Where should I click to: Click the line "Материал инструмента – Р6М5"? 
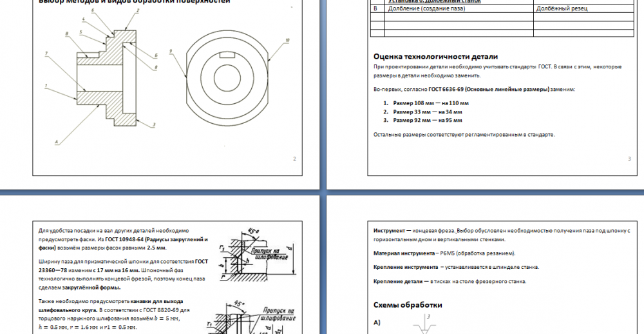tap(444, 253)
